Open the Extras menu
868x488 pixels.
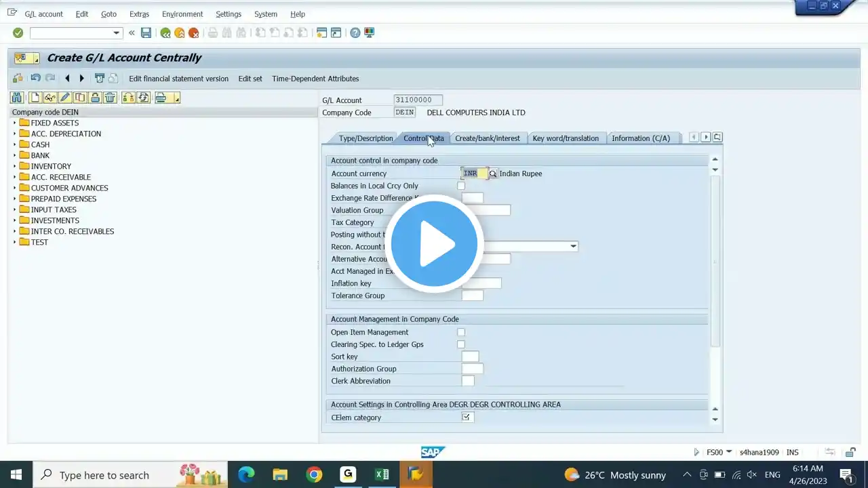coord(139,14)
